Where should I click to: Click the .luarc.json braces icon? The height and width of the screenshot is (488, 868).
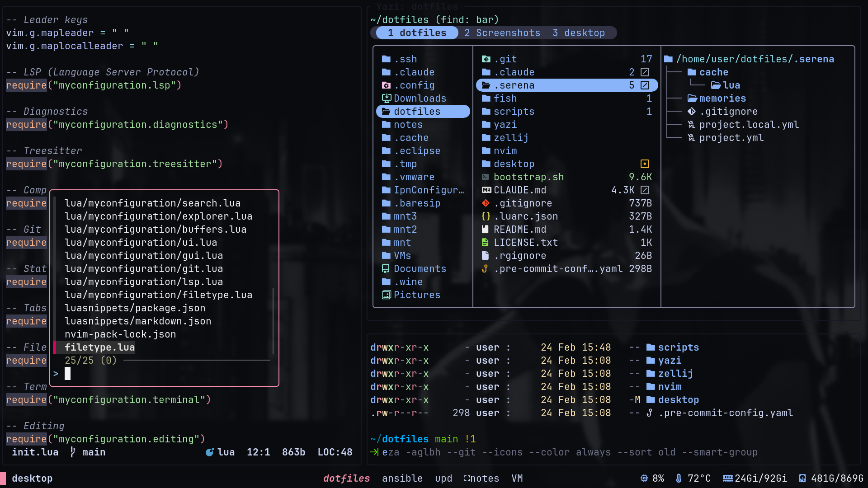click(x=486, y=216)
